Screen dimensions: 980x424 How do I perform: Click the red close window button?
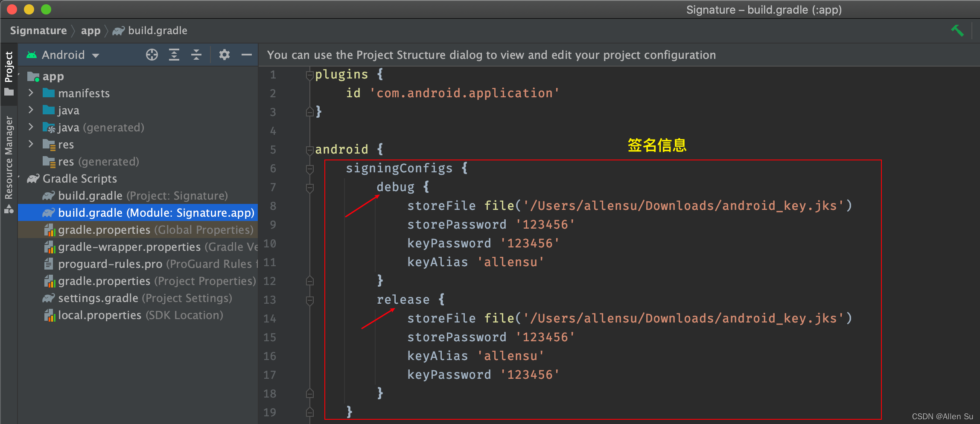[12, 9]
